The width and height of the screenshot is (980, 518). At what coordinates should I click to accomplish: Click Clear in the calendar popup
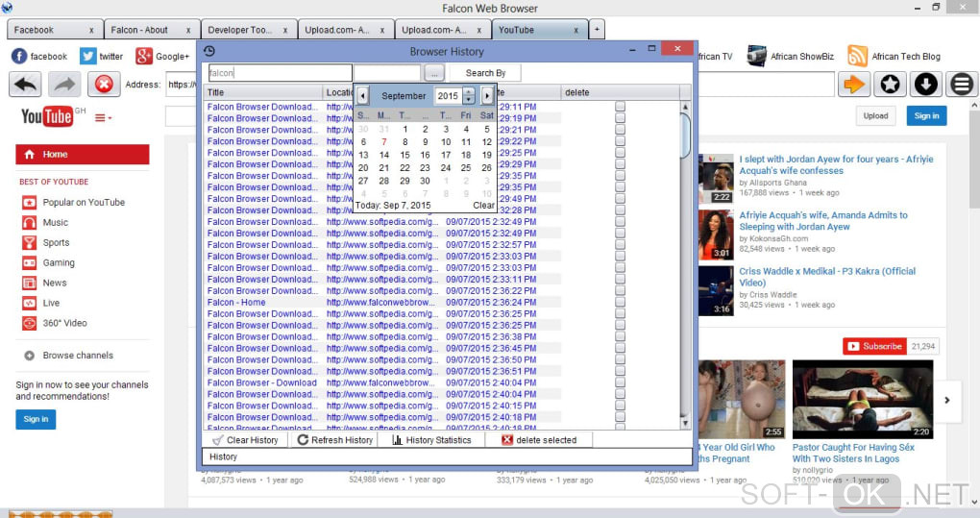[483, 205]
